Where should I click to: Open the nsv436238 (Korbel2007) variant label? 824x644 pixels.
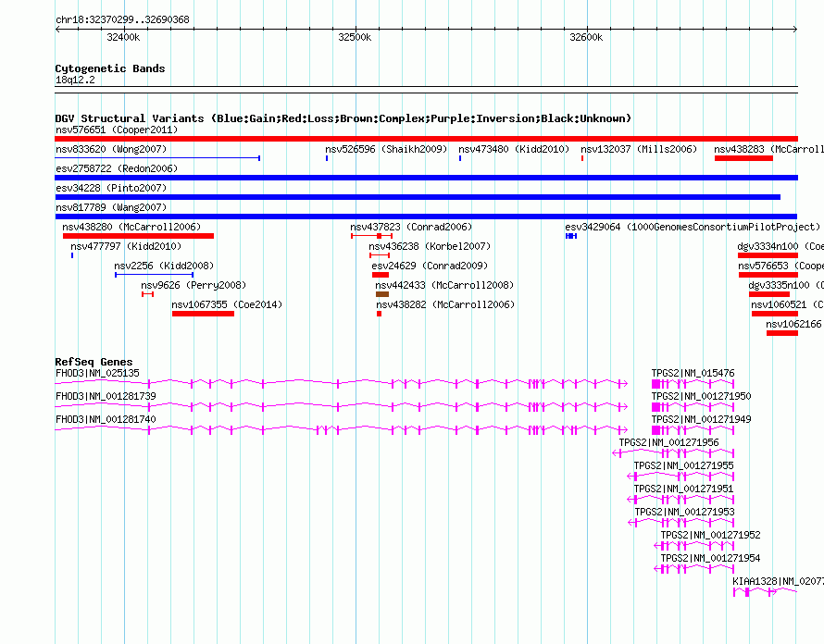pyautogui.click(x=430, y=246)
